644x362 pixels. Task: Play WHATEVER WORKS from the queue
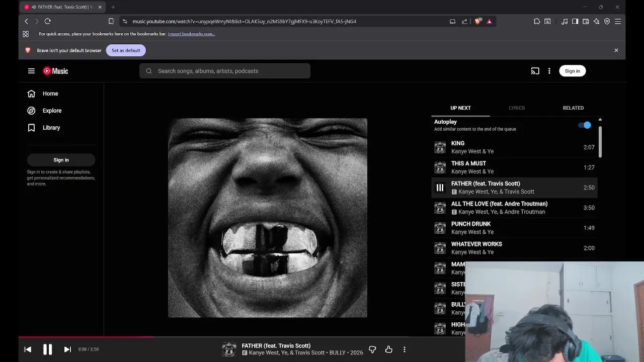coord(514,248)
